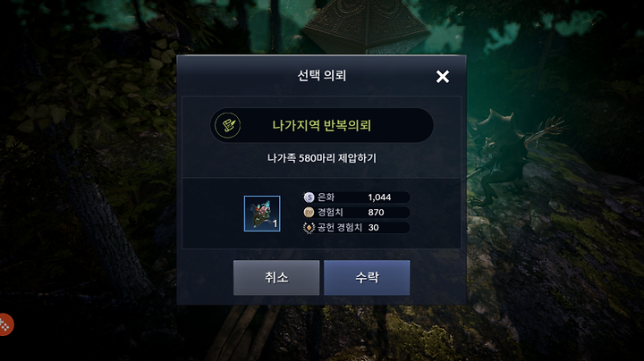Accept the quest with the 수락 button
Image resolution: width=644 pixels, height=361 pixels.
[x=367, y=278]
